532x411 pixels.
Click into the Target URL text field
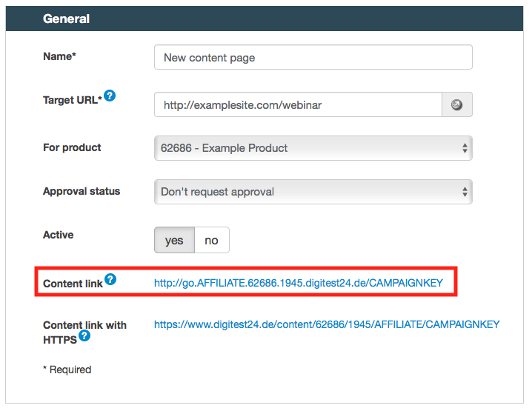pos(298,105)
